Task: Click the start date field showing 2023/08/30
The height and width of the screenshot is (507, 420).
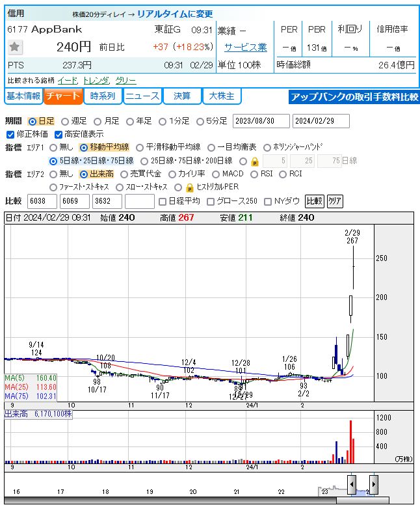Action: pos(261,121)
